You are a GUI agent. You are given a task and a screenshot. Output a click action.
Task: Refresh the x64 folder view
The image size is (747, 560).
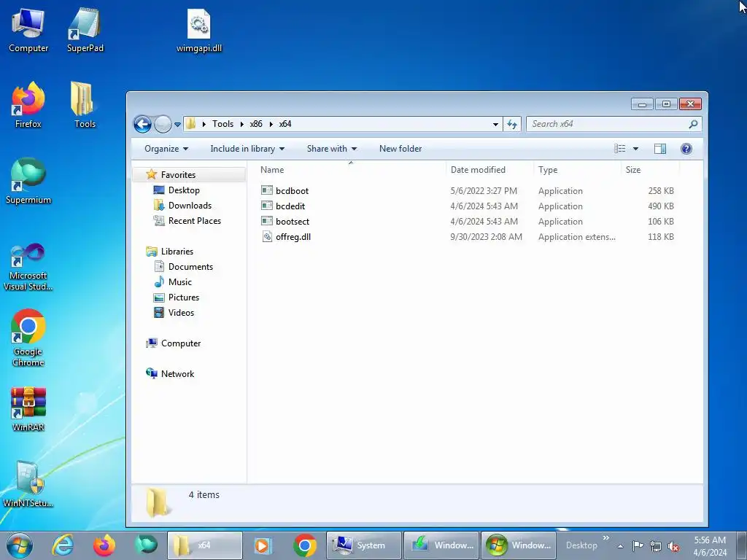512,124
